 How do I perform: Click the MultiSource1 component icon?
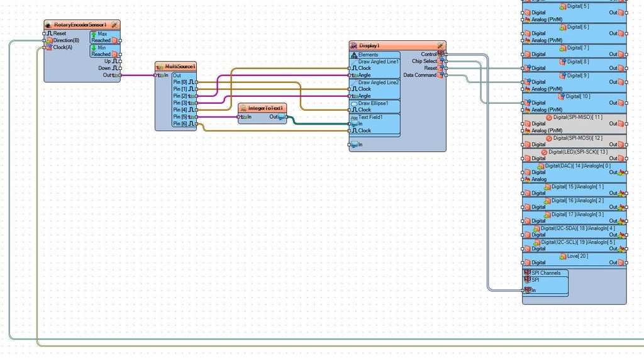pos(160,67)
